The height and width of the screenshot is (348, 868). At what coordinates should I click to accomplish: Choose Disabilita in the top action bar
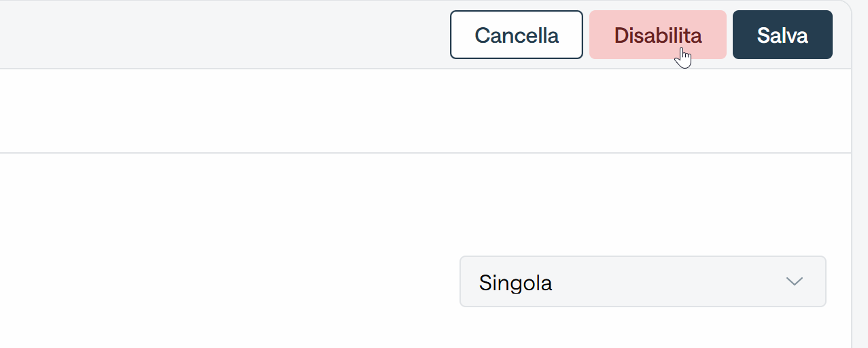(x=658, y=35)
